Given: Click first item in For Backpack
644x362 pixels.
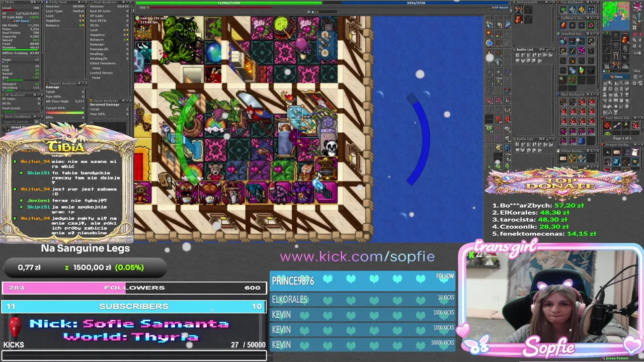Looking at the screenshot, I should pos(563,10).
